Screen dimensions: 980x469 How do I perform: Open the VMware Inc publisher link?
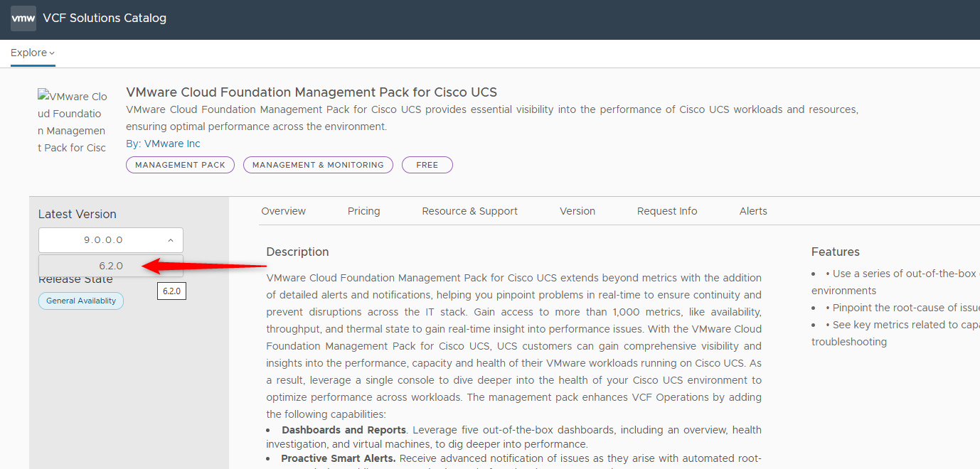pyautogui.click(x=172, y=144)
